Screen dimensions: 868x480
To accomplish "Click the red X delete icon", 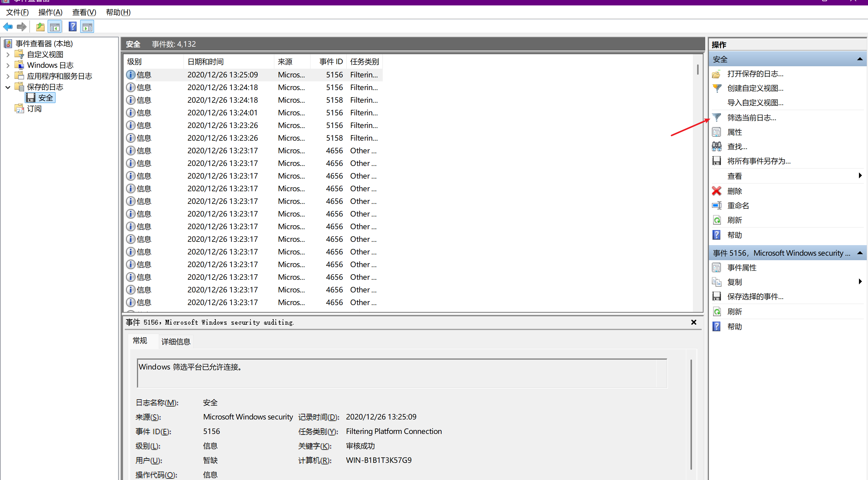I will tap(717, 191).
